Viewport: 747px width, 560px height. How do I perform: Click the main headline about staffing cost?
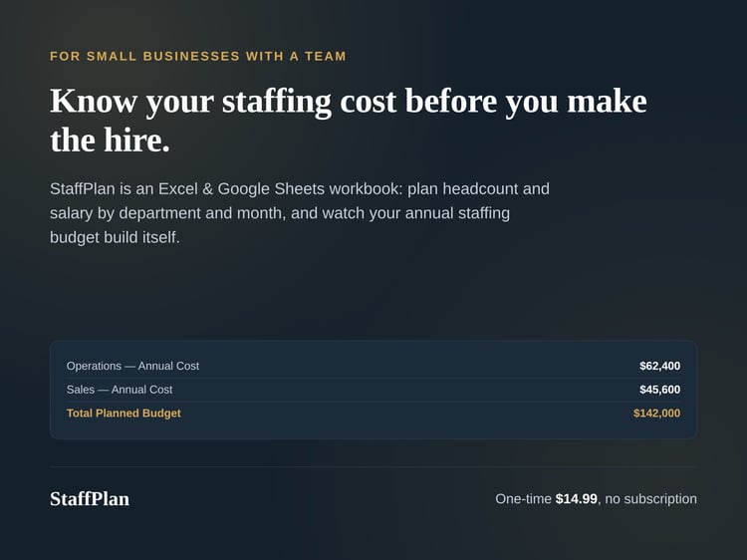[349, 121]
